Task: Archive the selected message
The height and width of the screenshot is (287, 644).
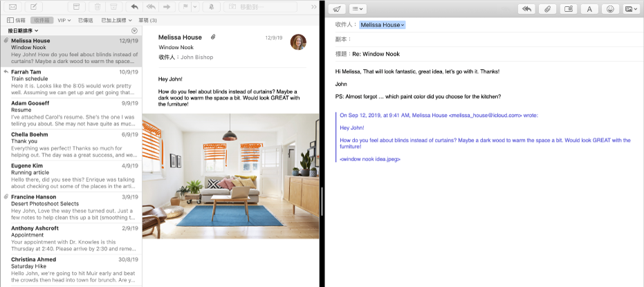Action: (76, 7)
